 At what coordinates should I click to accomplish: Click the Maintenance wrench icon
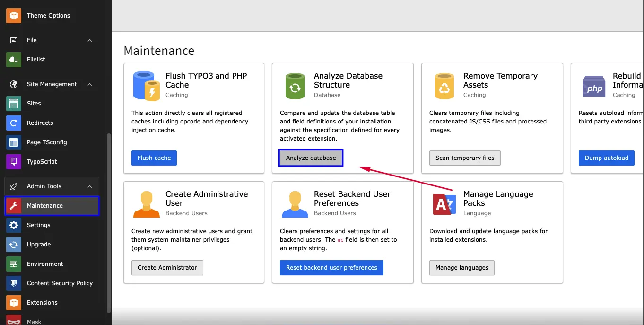14,206
